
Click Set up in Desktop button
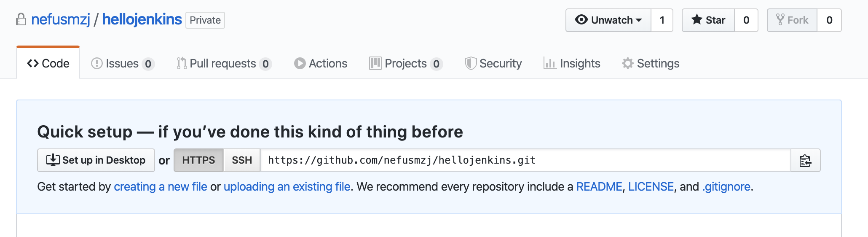tap(96, 160)
